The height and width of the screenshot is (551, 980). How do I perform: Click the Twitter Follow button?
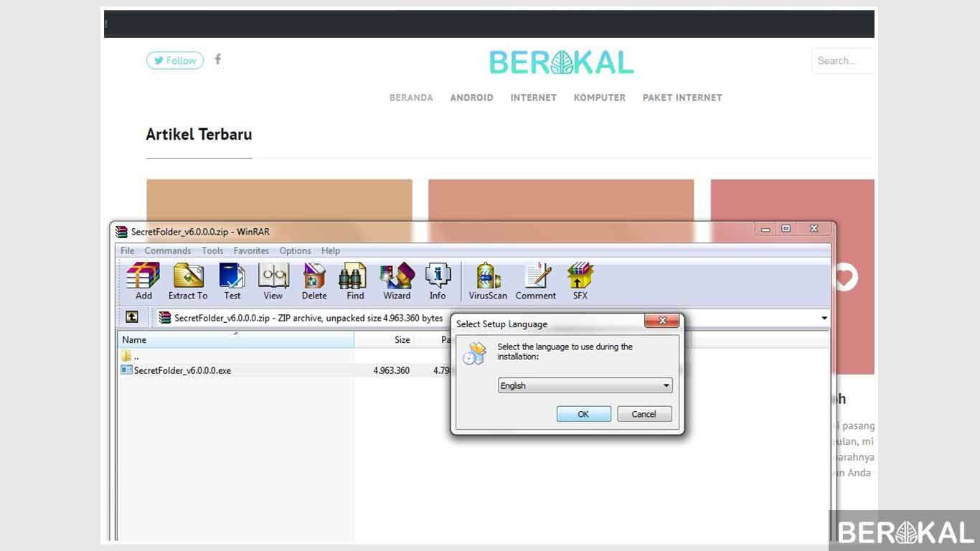(x=175, y=61)
